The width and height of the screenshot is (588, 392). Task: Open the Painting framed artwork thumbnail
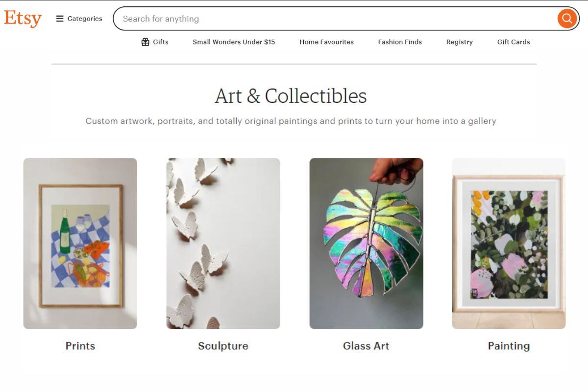point(509,243)
